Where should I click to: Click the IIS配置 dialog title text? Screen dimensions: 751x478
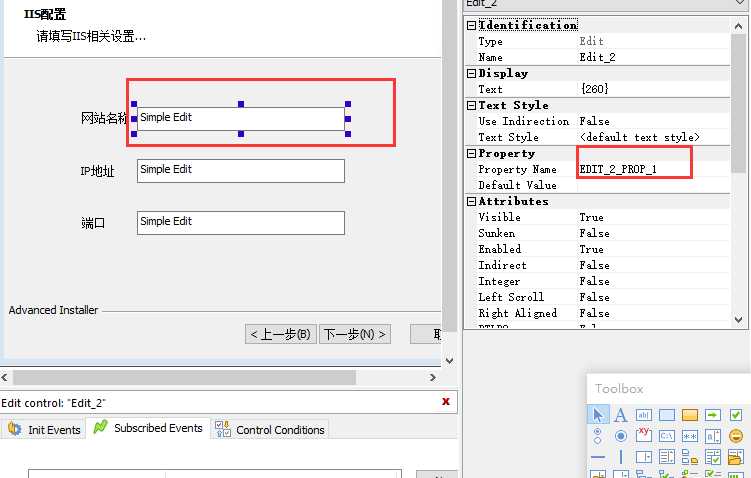tap(45, 14)
